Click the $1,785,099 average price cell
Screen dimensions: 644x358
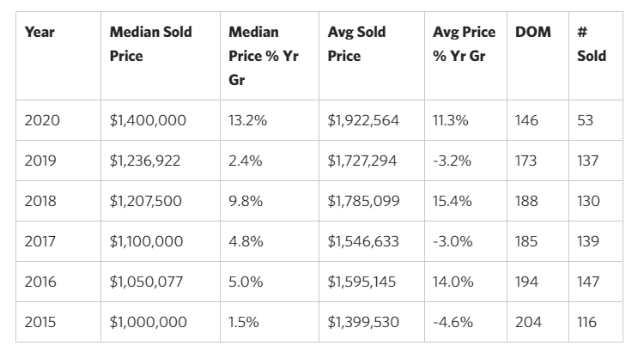click(363, 202)
